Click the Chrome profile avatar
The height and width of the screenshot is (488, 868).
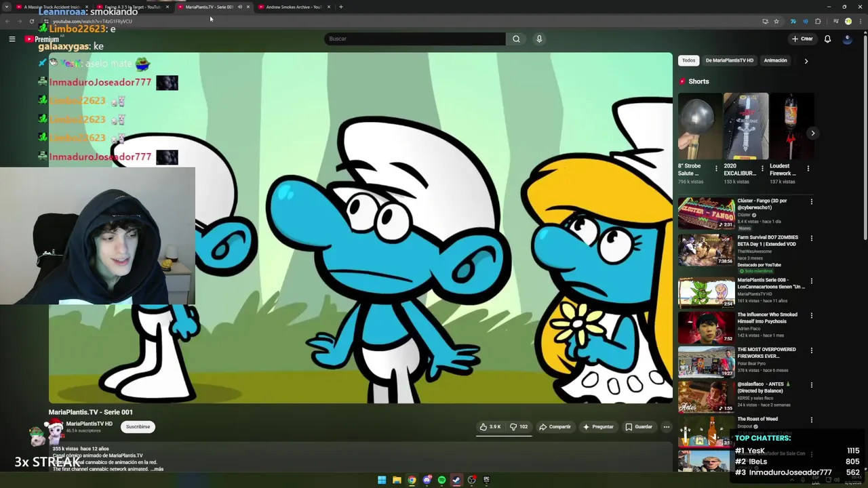pos(848,21)
